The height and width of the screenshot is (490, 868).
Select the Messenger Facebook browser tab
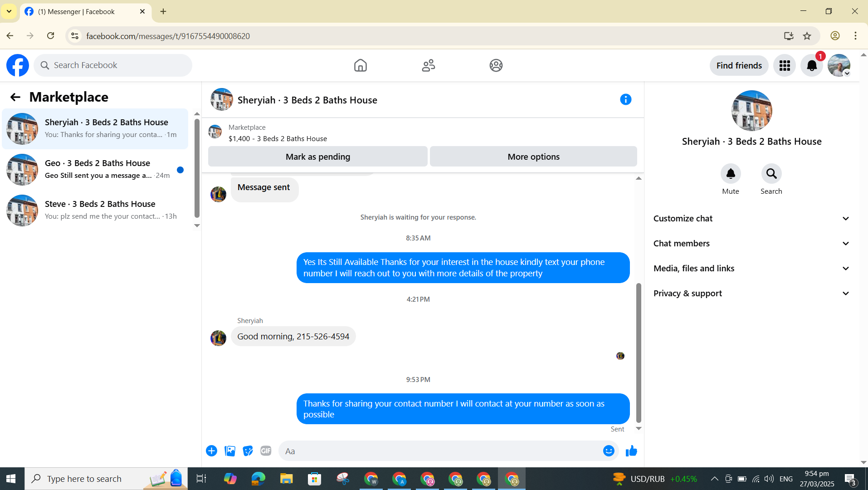pyautogui.click(x=85, y=11)
